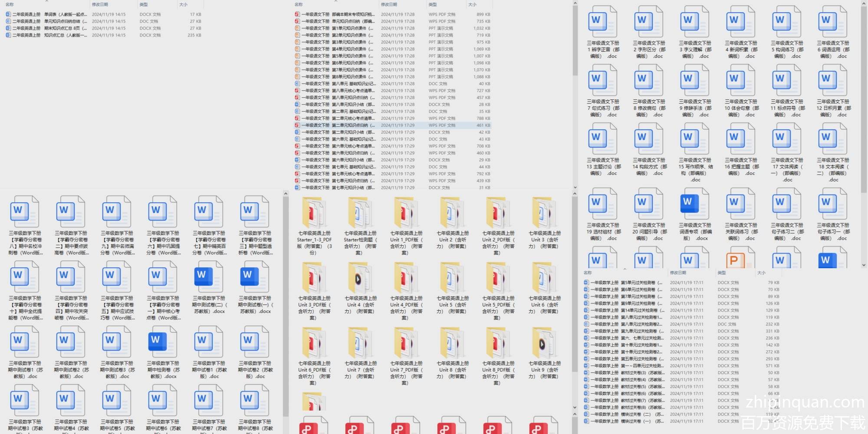Select the 三年级数学下册 期中试卷6 document icon
Screen dimensions: 868x434
click(x=162, y=401)
